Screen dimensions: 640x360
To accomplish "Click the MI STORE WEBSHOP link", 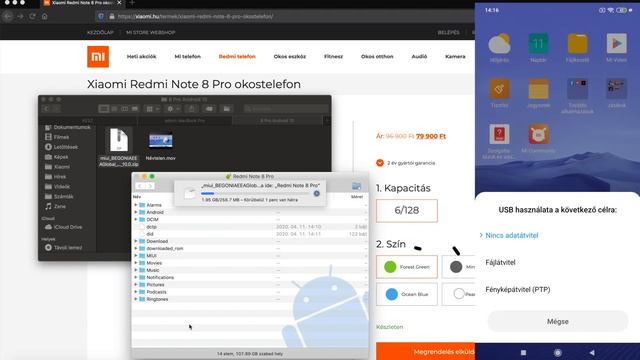I will [x=151, y=32].
